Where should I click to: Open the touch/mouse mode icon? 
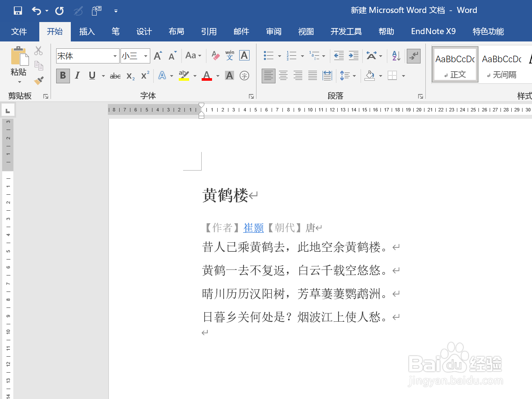97,10
